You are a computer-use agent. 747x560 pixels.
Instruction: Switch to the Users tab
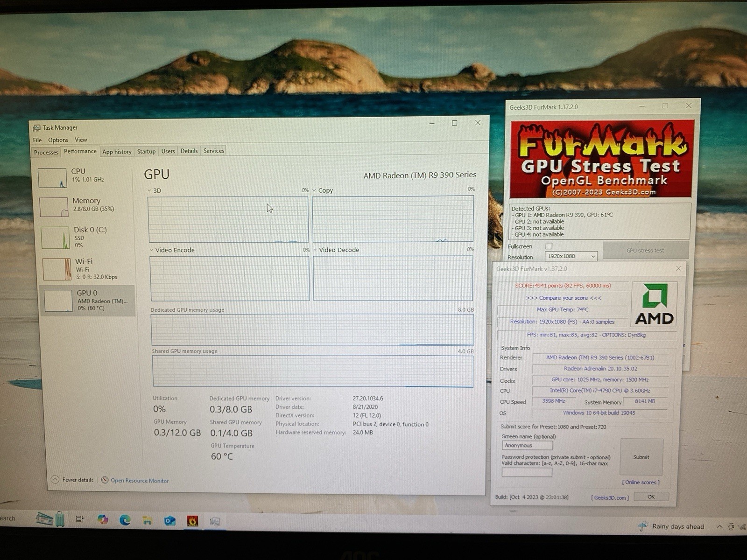[x=168, y=151]
